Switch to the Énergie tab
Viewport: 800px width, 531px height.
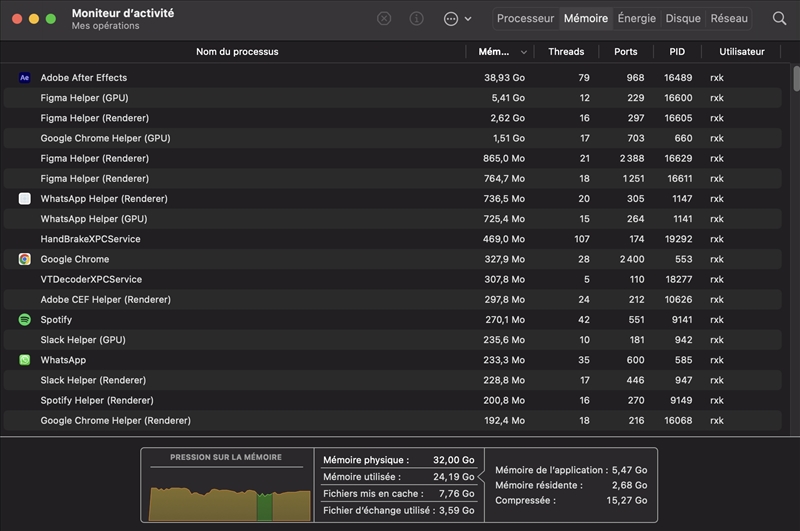(637, 19)
